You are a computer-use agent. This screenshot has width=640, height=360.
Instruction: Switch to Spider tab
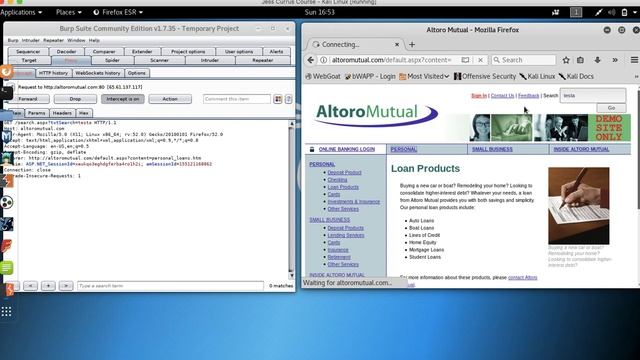pos(112,60)
